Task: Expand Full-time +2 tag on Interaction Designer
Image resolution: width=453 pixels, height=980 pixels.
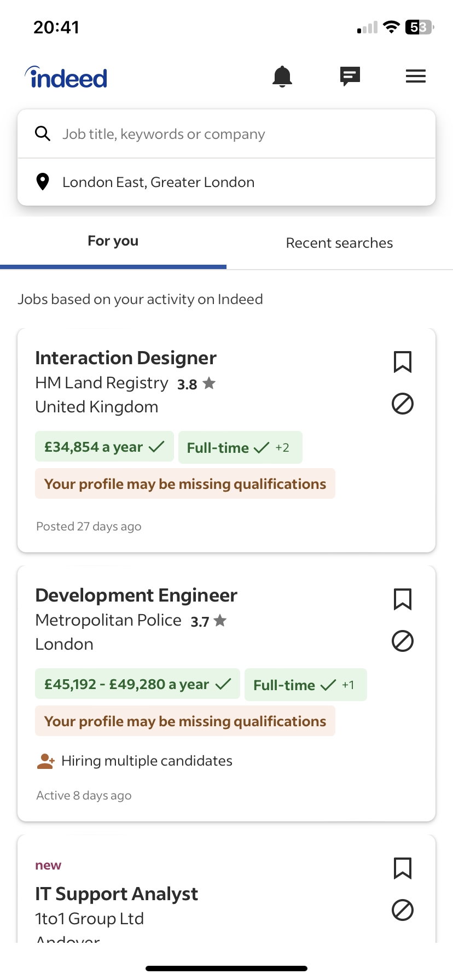Action: pos(240,448)
